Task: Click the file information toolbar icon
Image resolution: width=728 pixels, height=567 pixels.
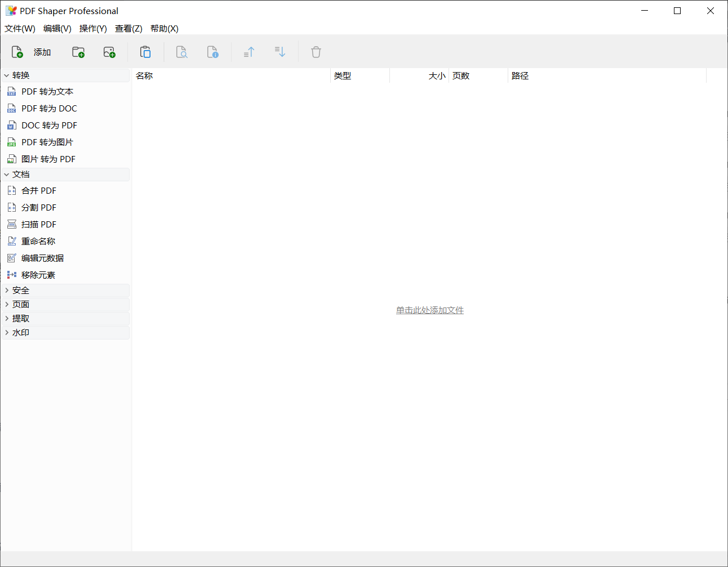Action: (x=213, y=52)
